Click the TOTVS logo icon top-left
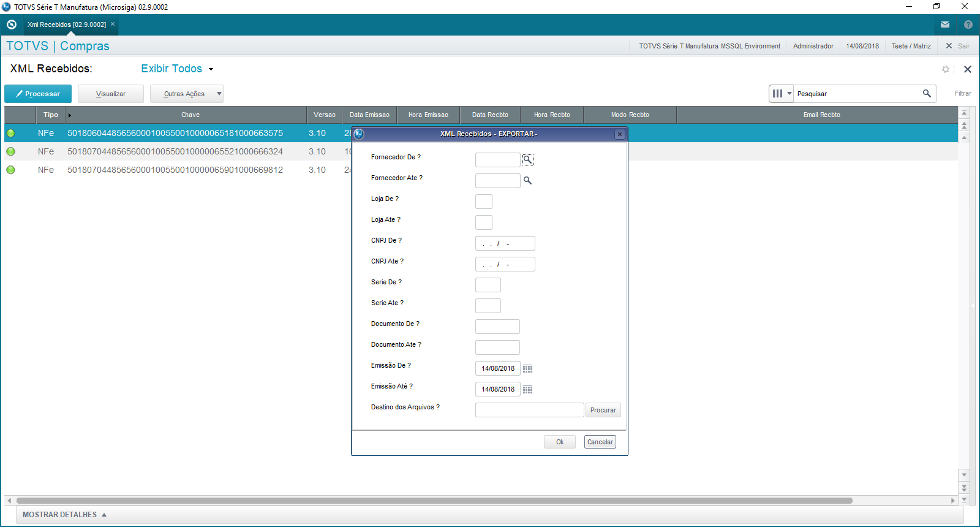Image resolution: width=980 pixels, height=527 pixels. [12, 25]
